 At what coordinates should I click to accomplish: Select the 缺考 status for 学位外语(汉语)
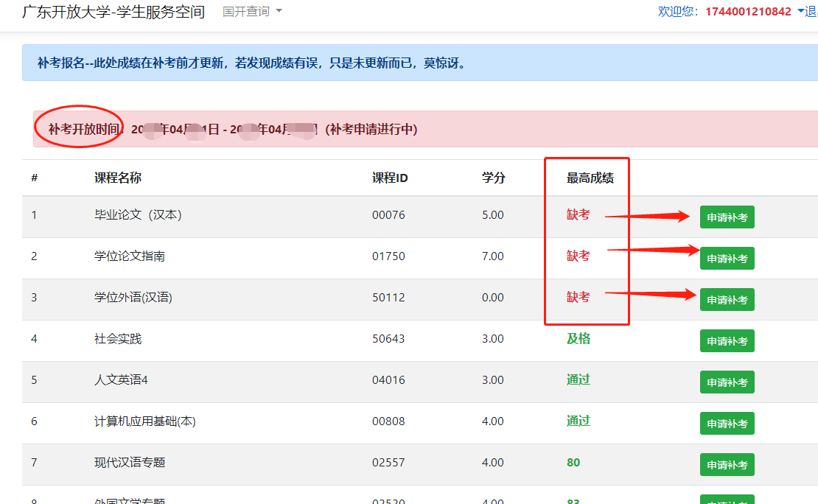[x=578, y=297]
